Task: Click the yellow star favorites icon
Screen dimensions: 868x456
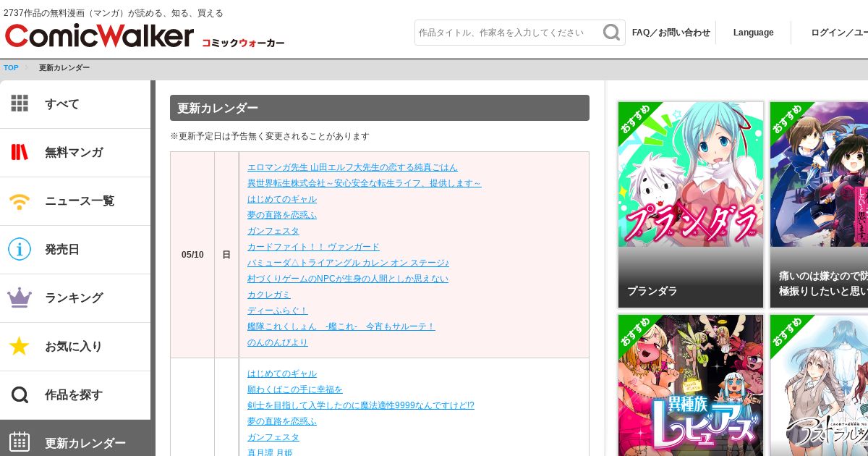Action: 20,346
